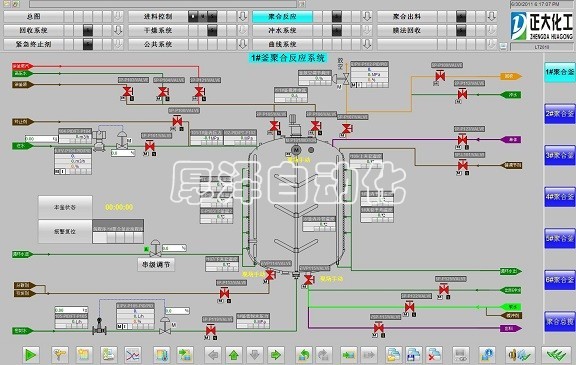This screenshot has width=576, height=365.
Task: Click the keys login icon in bottom toolbar
Action: pos(60,355)
